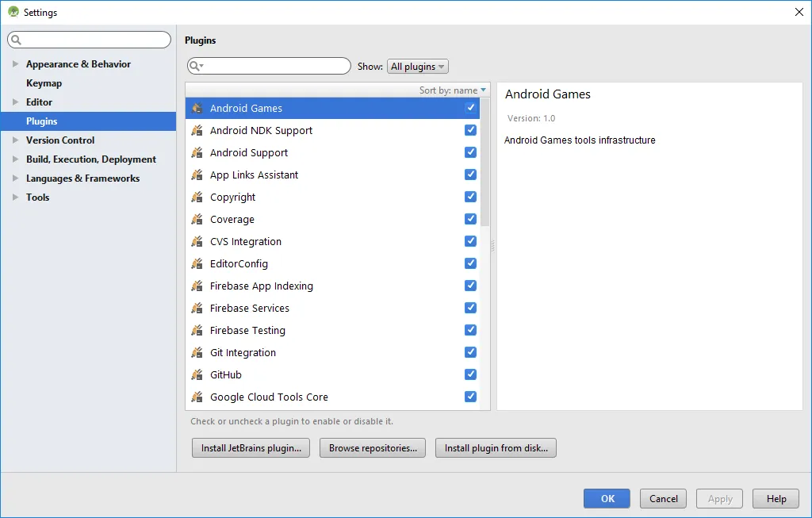
Task: Uncheck App Links Assistant plugin
Action: [470, 175]
